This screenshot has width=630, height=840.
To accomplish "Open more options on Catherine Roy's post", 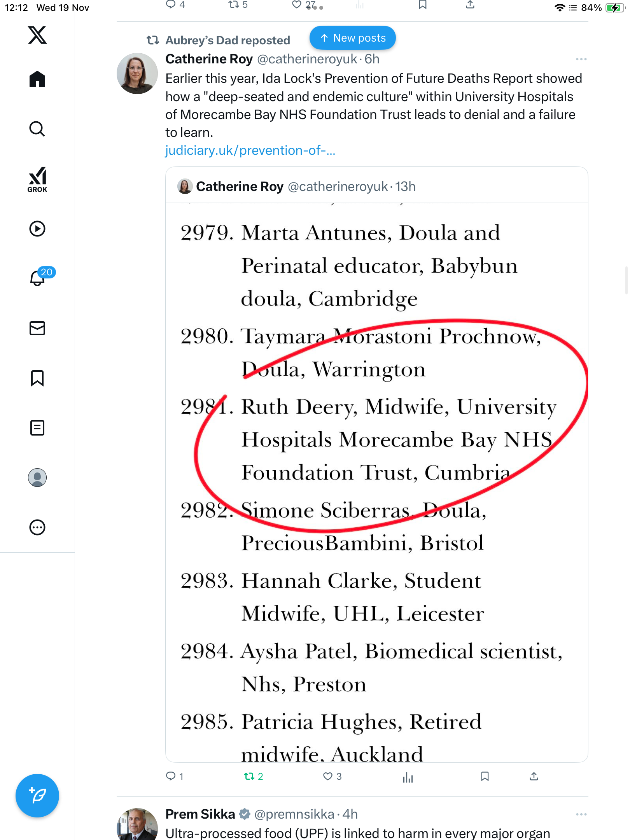I will [581, 59].
